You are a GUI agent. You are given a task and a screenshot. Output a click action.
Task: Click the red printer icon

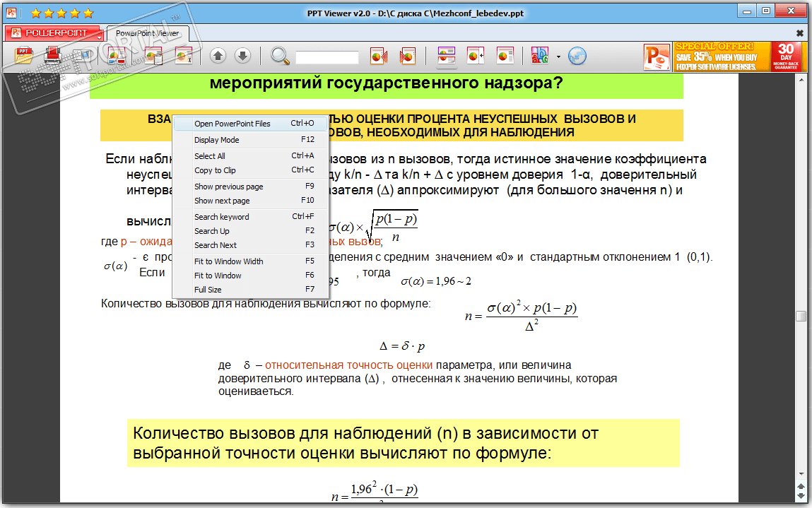[52, 55]
